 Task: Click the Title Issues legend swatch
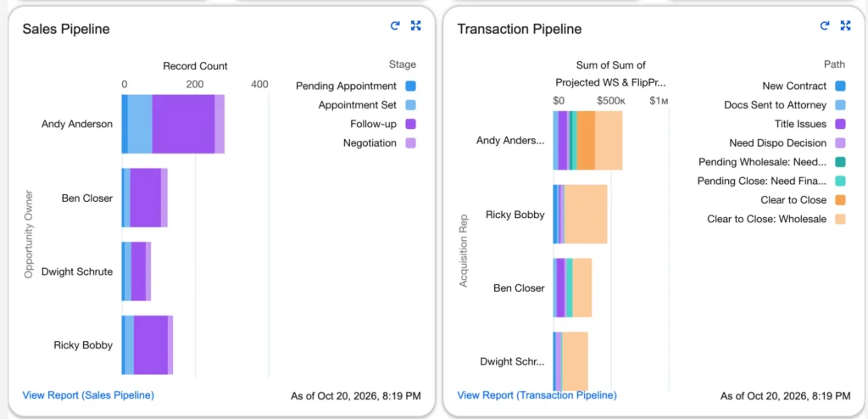pyautogui.click(x=840, y=124)
